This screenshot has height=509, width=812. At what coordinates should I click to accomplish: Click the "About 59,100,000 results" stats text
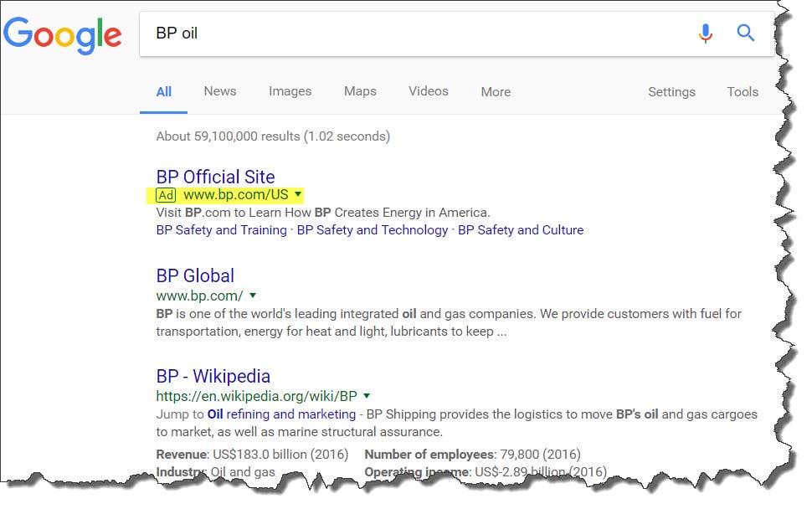273,136
